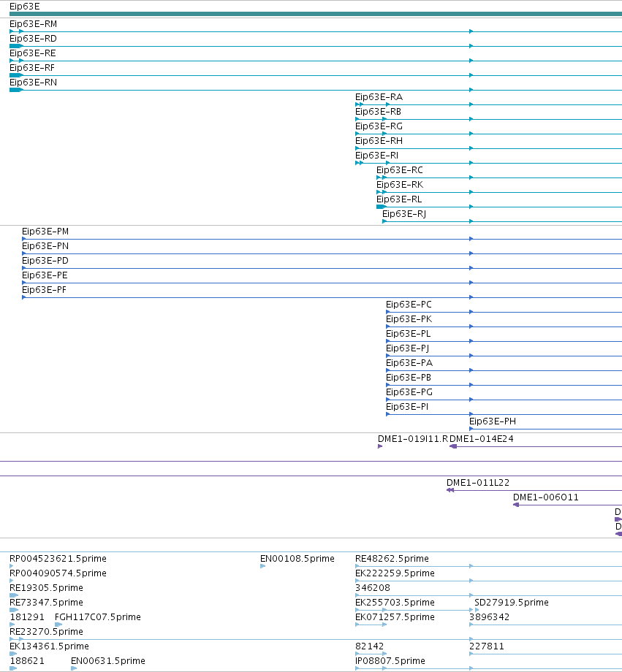Image resolution: width=622 pixels, height=672 pixels.
Task: Click the Eip63E-RB transcript label
Action: (378, 112)
